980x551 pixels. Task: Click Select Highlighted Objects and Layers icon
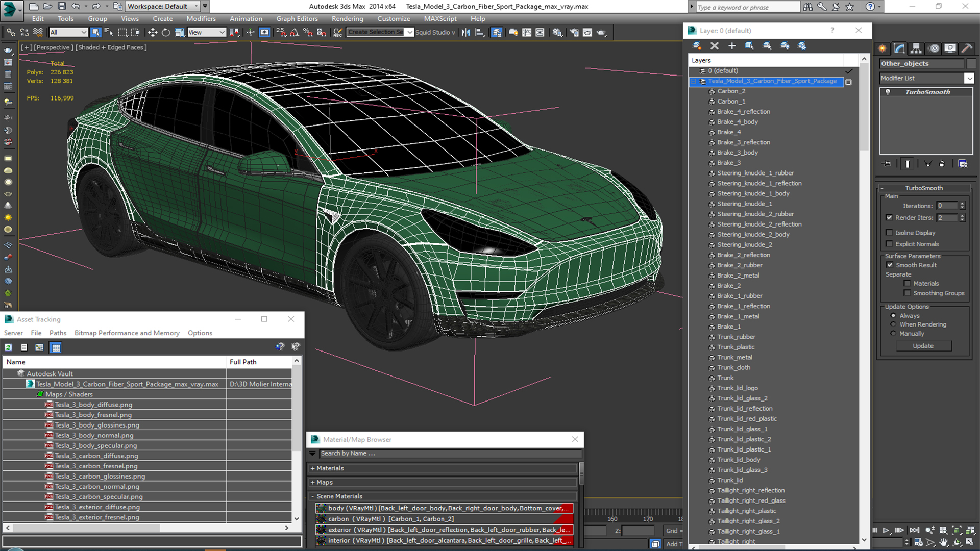pos(749,46)
